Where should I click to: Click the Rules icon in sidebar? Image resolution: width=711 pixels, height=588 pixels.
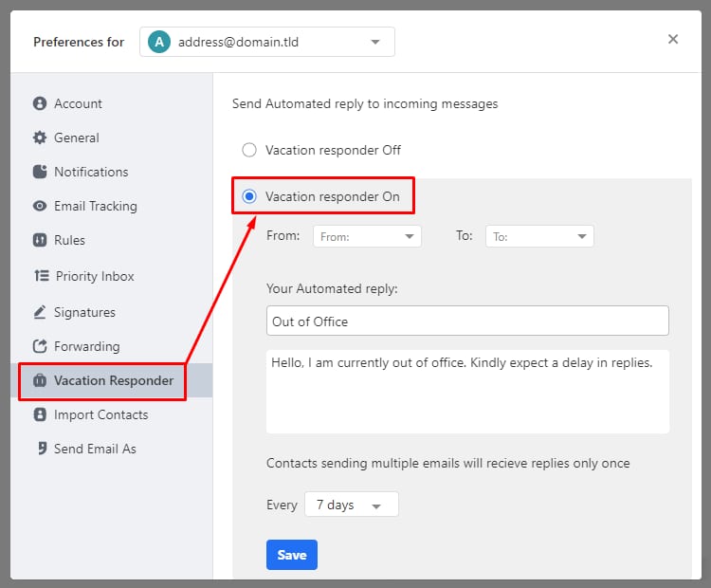[40, 240]
